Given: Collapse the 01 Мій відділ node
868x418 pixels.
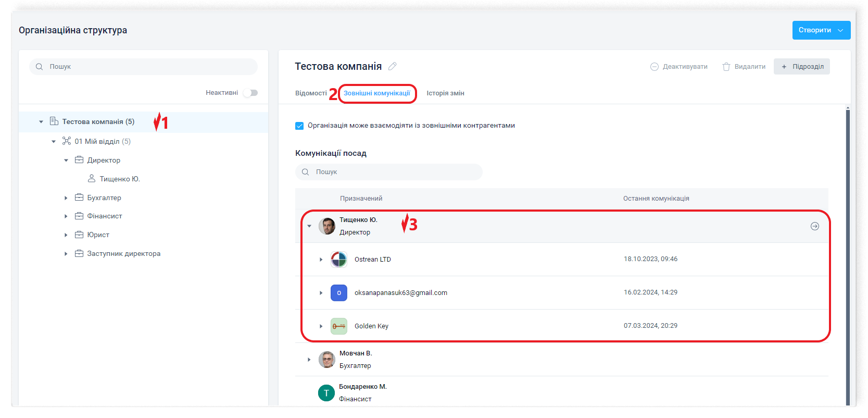Looking at the screenshot, I should click(x=54, y=142).
